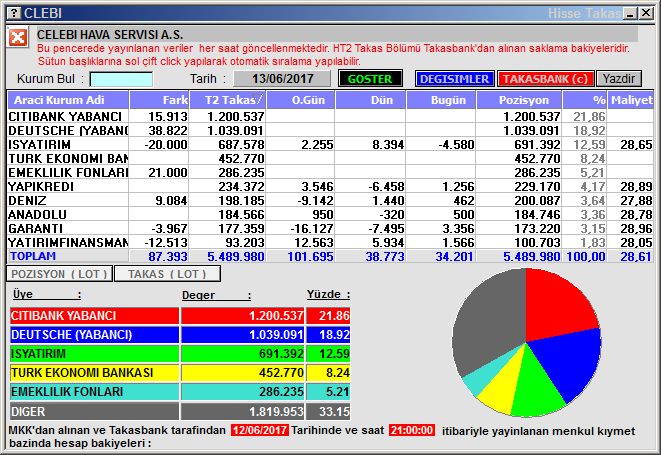Viewport: 661px width, 455px height.
Task: Select EMEKLILIK FONLARI table row
Action: pyautogui.click(x=330, y=172)
